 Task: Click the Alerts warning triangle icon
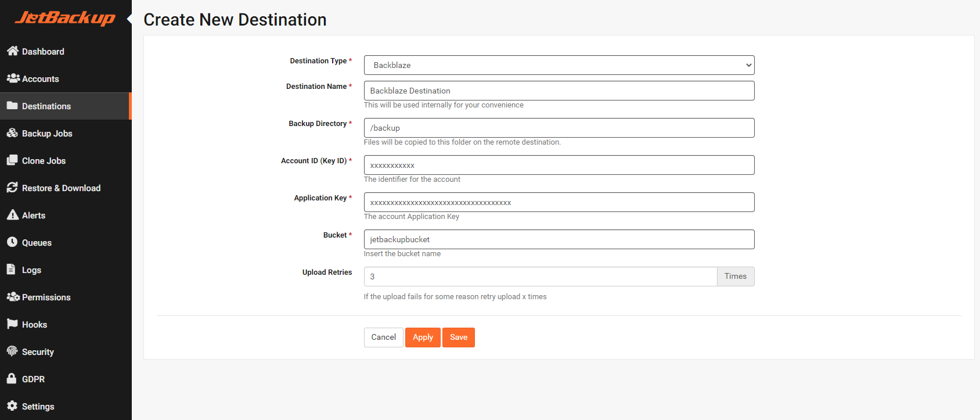pyautogui.click(x=12, y=215)
